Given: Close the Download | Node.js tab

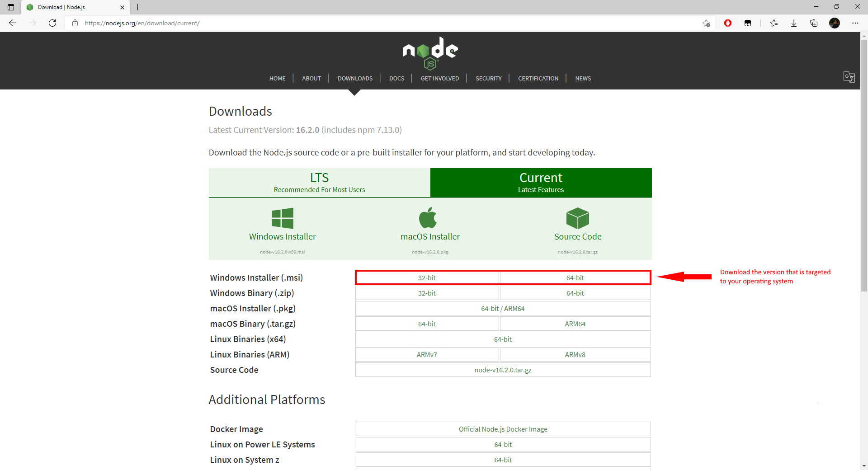Looking at the screenshot, I should [x=122, y=7].
